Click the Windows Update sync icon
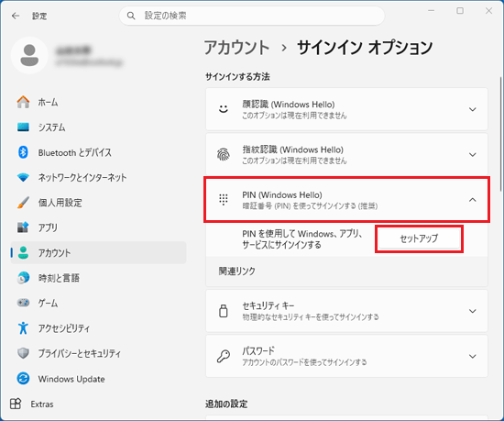The height and width of the screenshot is (421, 504). click(23, 378)
